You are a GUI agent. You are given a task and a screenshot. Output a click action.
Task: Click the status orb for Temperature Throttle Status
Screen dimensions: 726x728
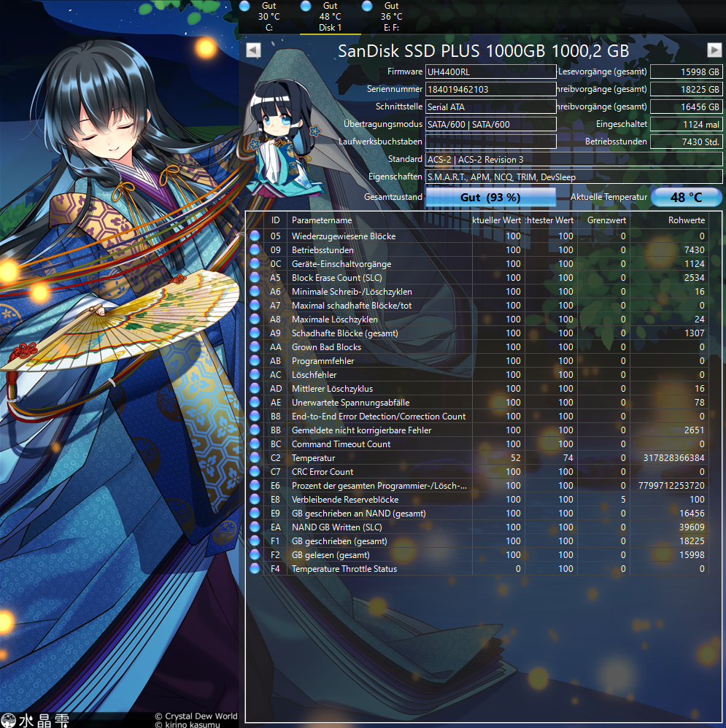pos(255,569)
